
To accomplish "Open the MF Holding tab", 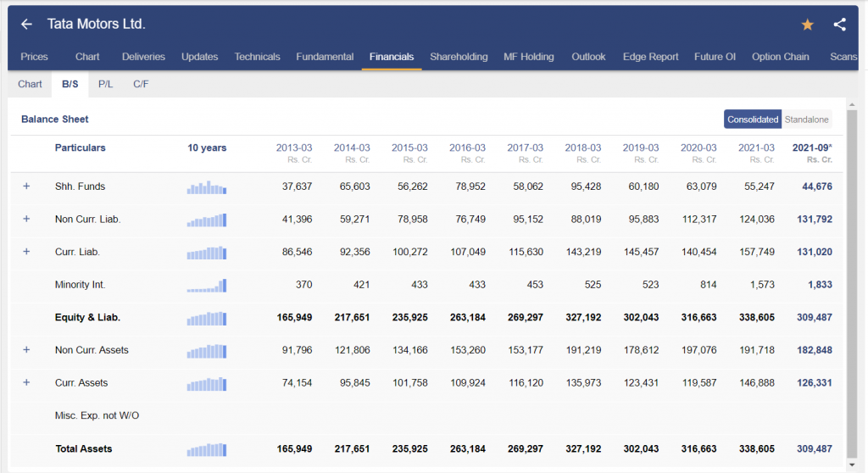I will point(529,57).
